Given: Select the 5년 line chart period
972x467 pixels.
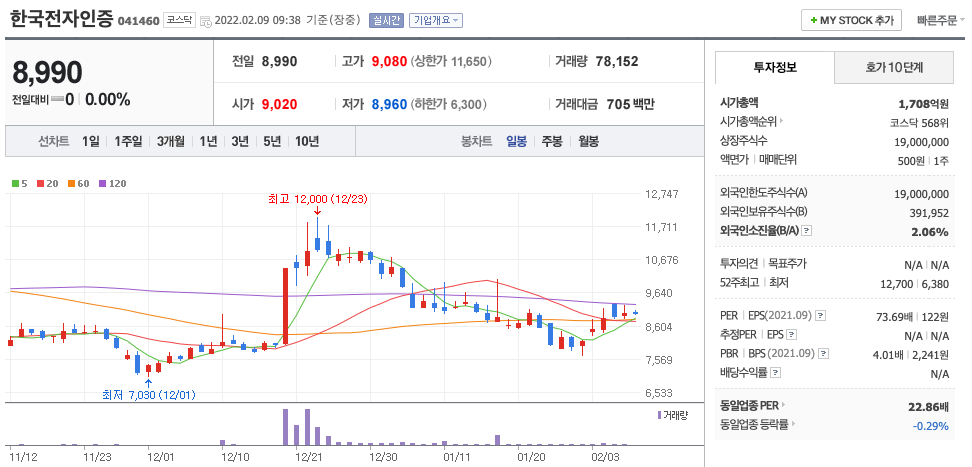Looking at the screenshot, I should [272, 141].
